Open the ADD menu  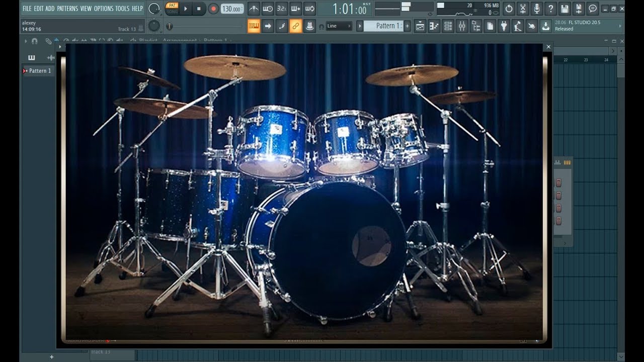click(50, 9)
